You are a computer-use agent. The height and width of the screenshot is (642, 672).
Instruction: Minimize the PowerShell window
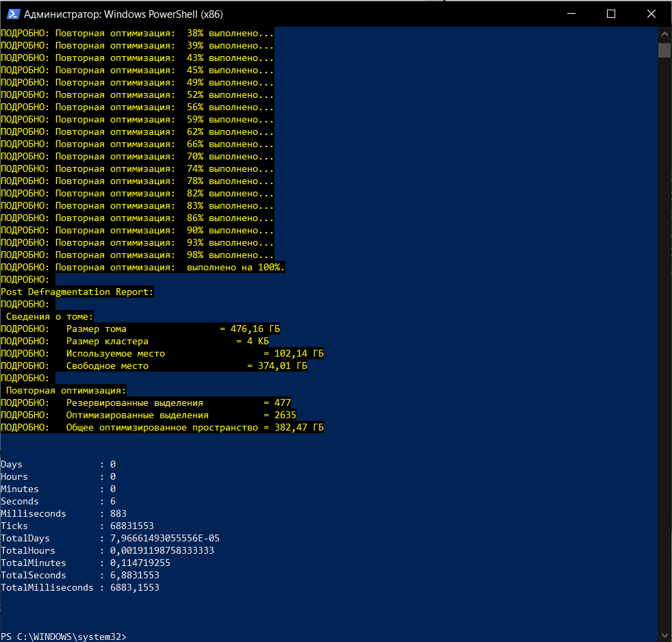(x=571, y=14)
